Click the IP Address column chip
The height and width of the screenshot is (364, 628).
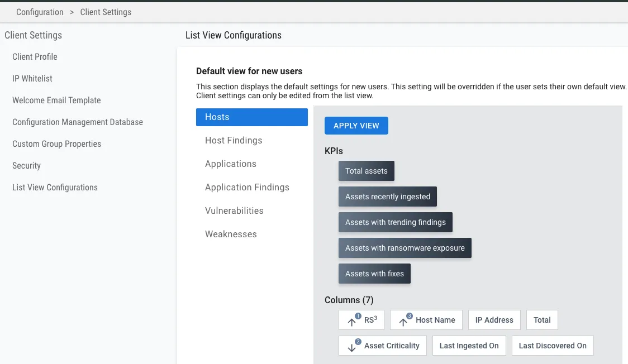(494, 320)
